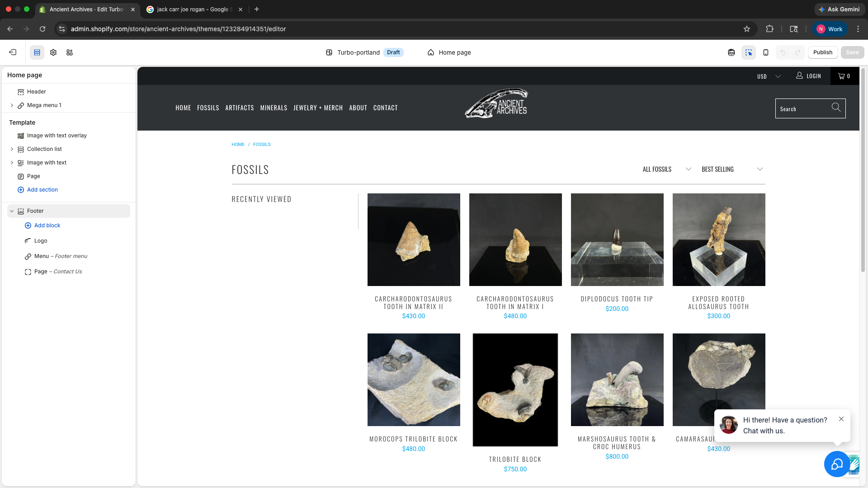Open the Diplodocus Tooth Tip thumbnail
This screenshot has width=868, height=488.
tap(617, 239)
